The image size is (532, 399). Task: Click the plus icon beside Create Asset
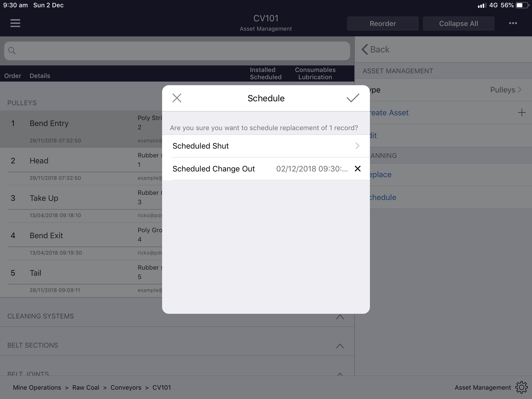pyautogui.click(x=522, y=112)
